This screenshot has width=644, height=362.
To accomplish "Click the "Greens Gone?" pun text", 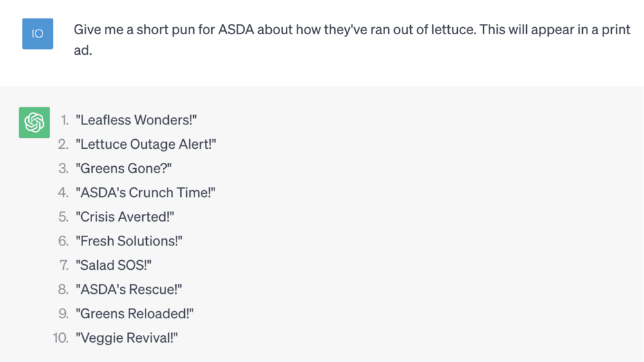I will [x=124, y=169].
